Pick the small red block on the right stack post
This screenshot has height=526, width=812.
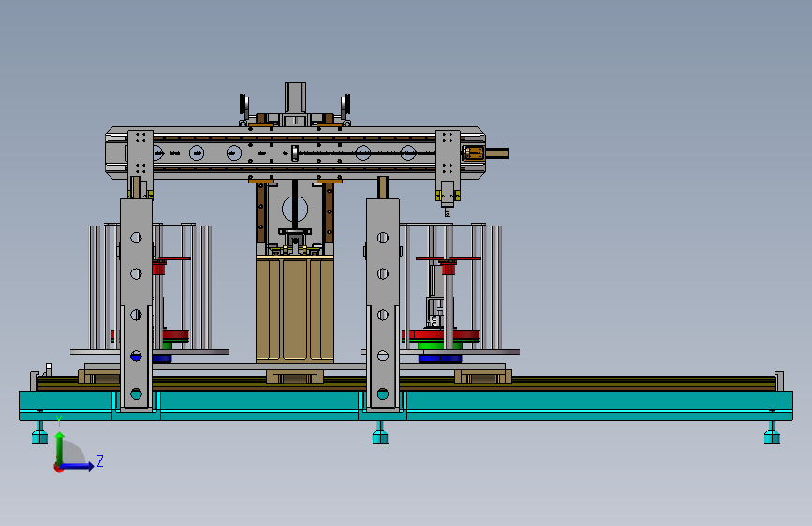click(x=449, y=269)
